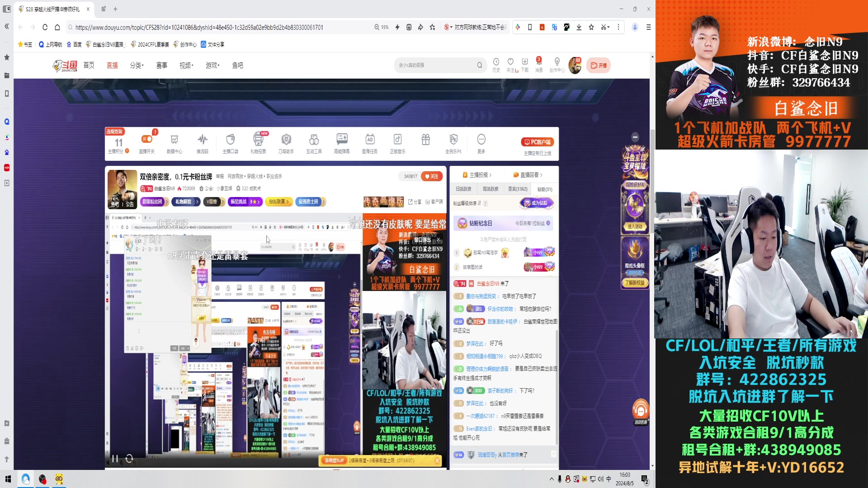The image size is (868, 488).
Task: Open Windows Start menu
Action: coord(8,479)
